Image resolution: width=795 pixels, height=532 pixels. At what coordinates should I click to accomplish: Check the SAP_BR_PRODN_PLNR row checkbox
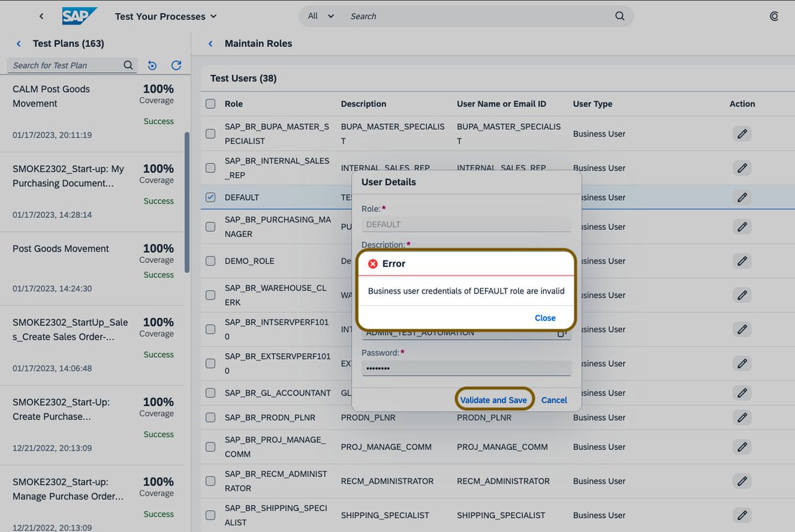pyautogui.click(x=211, y=417)
